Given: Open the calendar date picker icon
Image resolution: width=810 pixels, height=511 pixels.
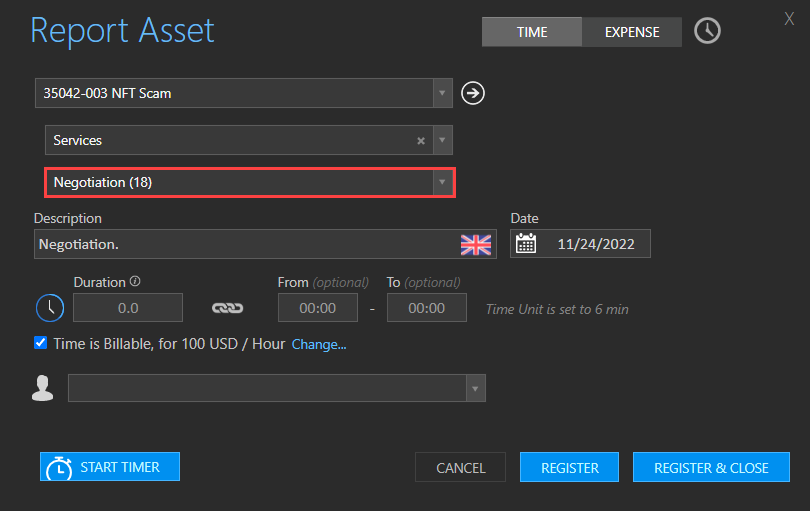Looking at the screenshot, I should (x=526, y=243).
